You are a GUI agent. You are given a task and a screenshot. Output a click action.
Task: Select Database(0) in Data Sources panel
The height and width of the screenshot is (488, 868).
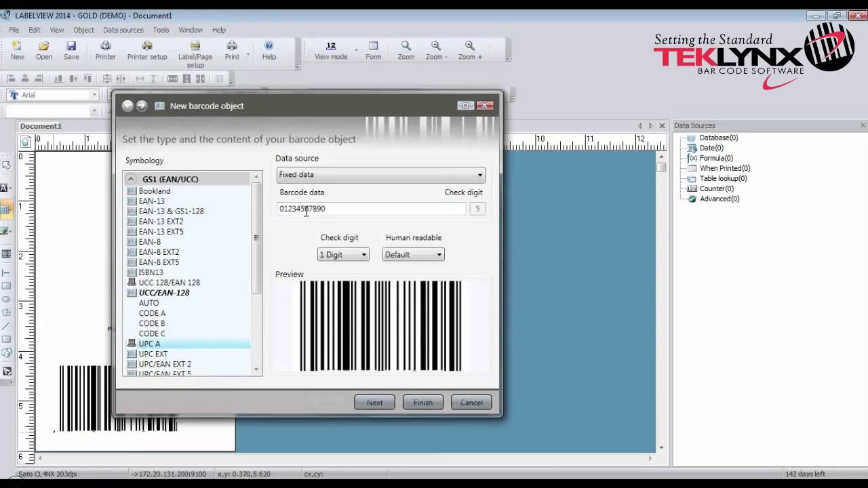click(x=718, y=138)
